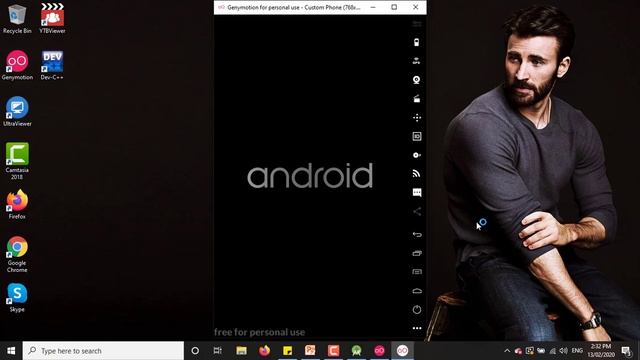
Task: Click the Power button icon in Genymotion
Action: pyautogui.click(x=417, y=310)
